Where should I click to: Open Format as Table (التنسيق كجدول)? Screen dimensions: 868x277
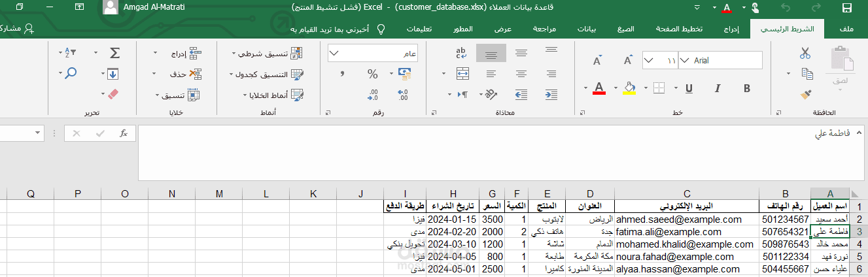267,74
